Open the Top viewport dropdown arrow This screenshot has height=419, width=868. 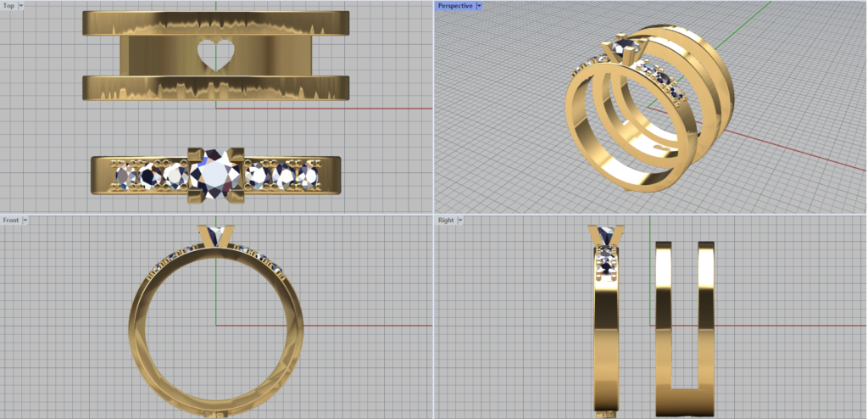20,5
